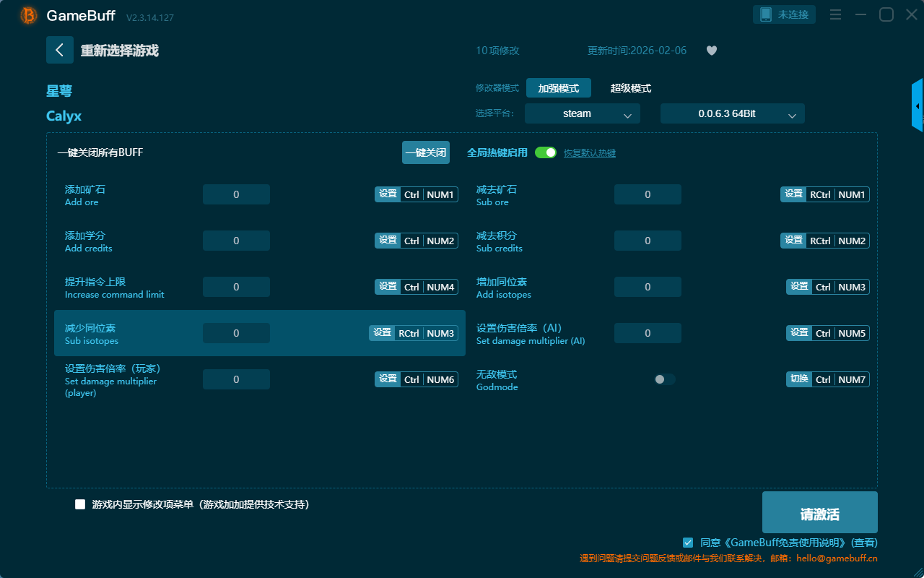Check the show in-game trainer menu checkbox
924x578 pixels.
[x=80, y=504]
